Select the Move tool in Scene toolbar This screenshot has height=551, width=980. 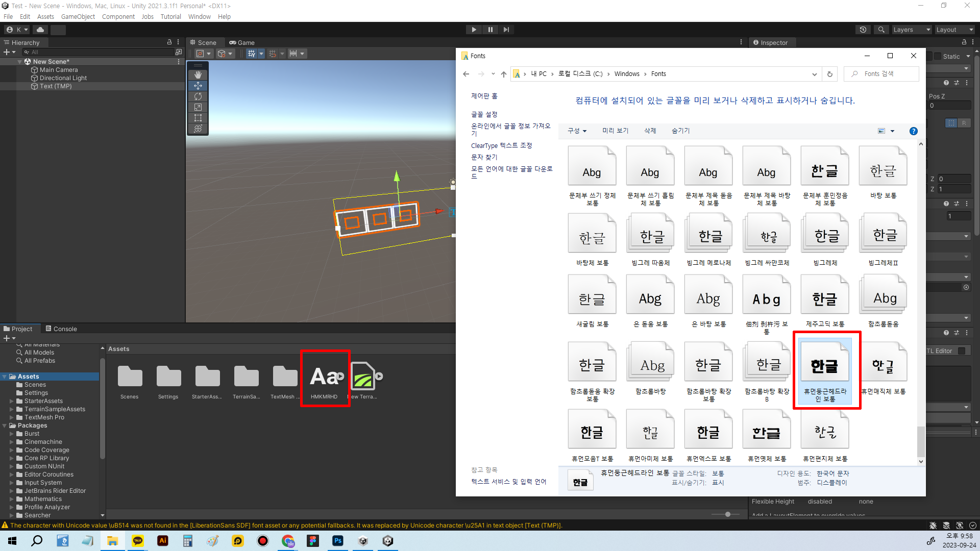[198, 86]
